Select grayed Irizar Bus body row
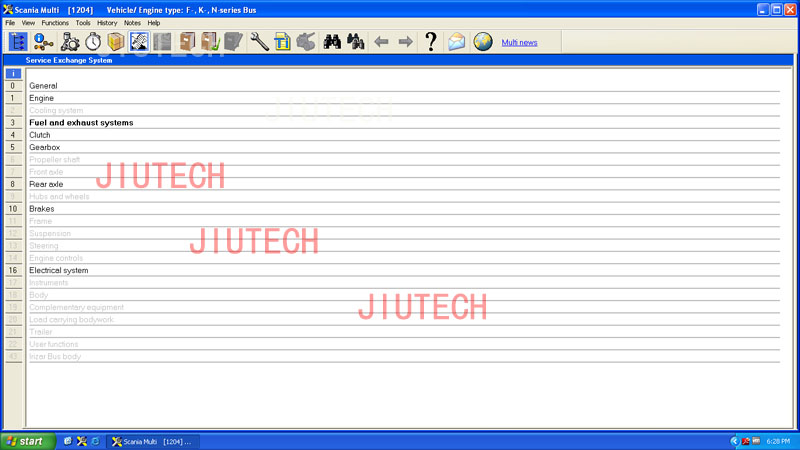The width and height of the screenshot is (800, 450). click(x=404, y=356)
